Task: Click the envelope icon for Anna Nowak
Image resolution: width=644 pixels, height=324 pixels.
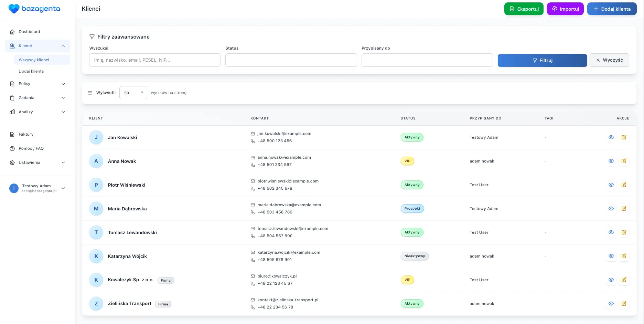Action: click(x=253, y=158)
